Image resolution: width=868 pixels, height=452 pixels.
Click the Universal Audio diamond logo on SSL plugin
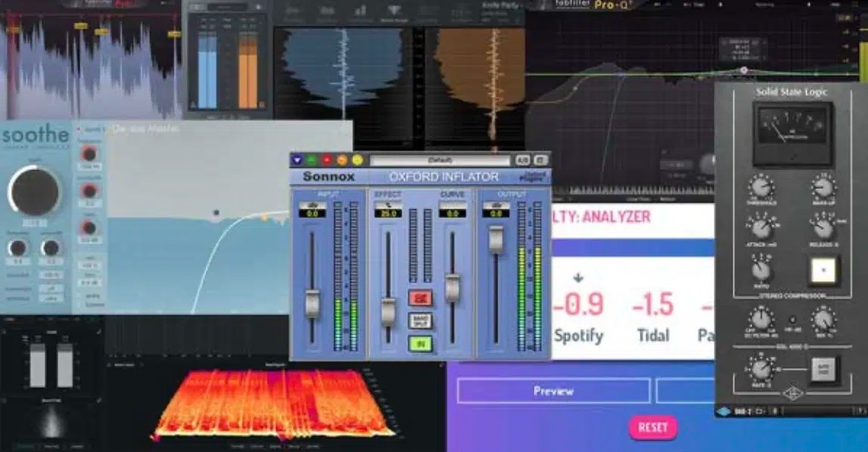coord(792,393)
